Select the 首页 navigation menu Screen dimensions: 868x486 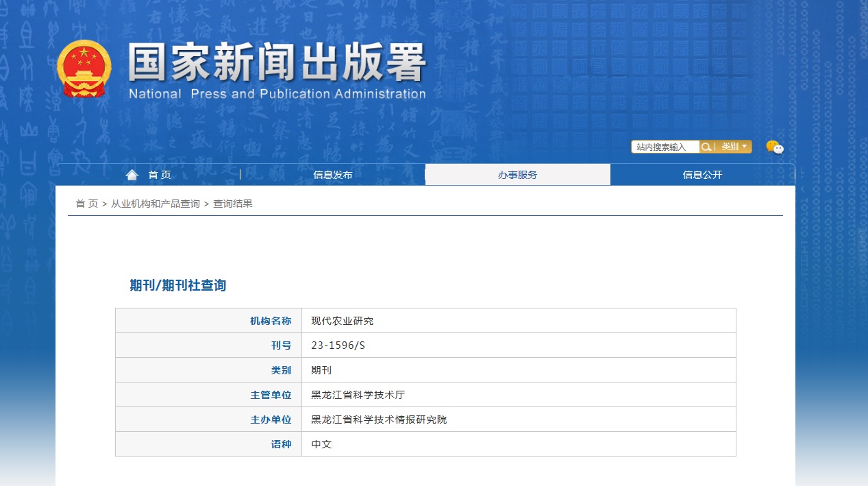[159, 175]
